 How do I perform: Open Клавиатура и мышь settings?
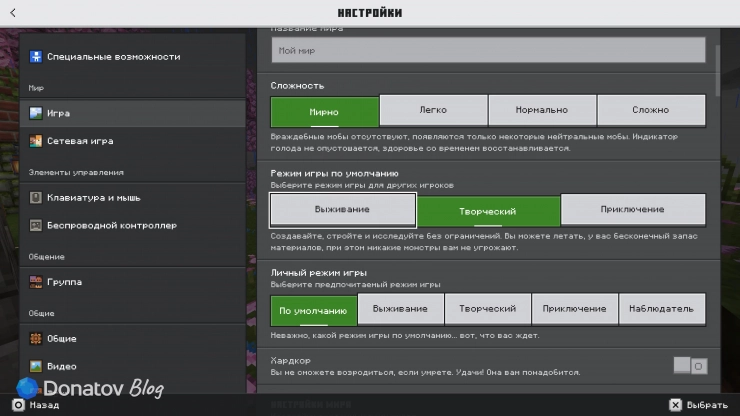tap(133, 197)
